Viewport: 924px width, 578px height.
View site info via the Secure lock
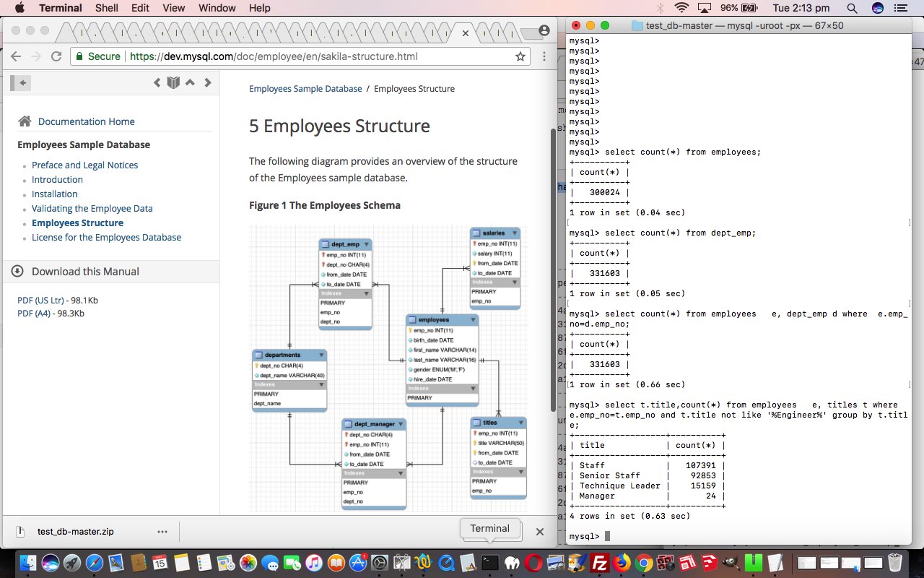(97, 56)
